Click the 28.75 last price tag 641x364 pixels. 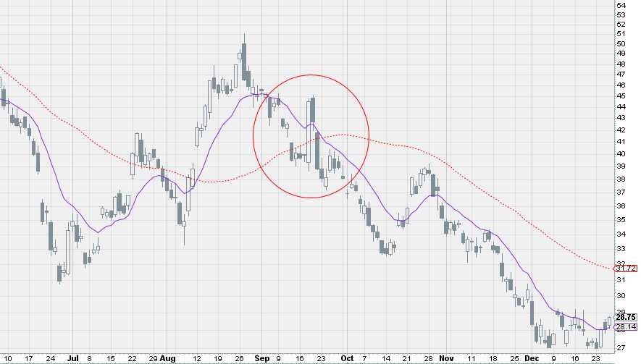[625, 317]
